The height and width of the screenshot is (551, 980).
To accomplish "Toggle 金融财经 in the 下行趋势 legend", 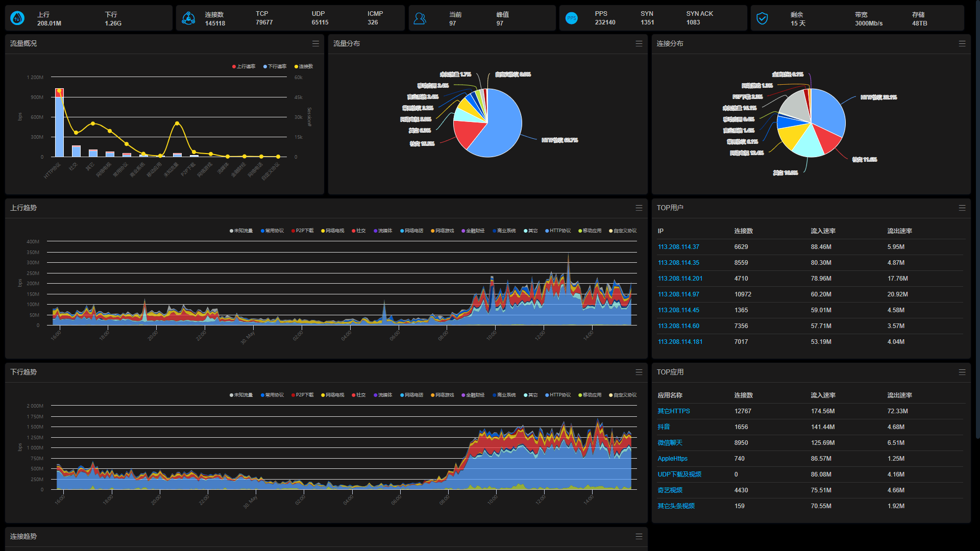I will tap(473, 395).
